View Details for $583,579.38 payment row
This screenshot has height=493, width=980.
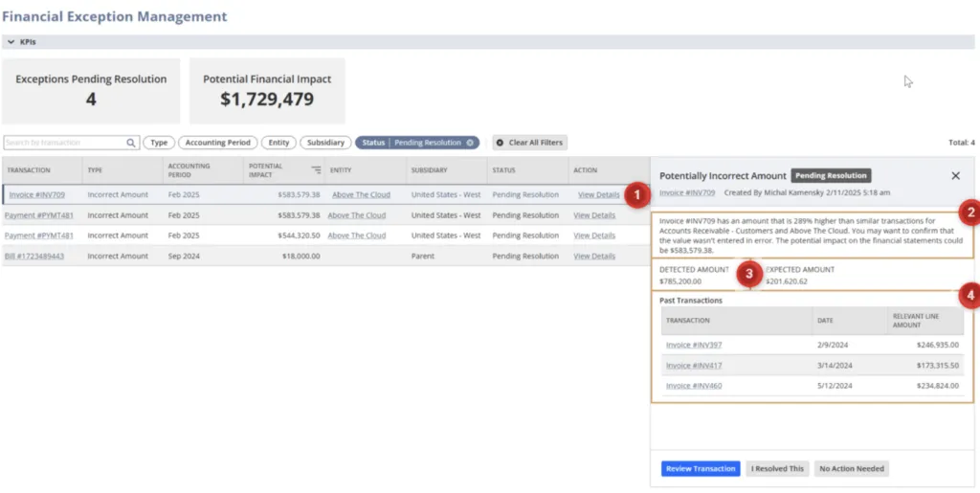tap(594, 215)
